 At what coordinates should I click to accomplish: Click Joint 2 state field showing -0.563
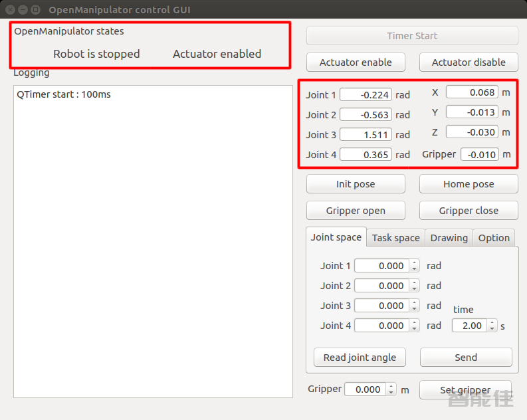coord(366,114)
